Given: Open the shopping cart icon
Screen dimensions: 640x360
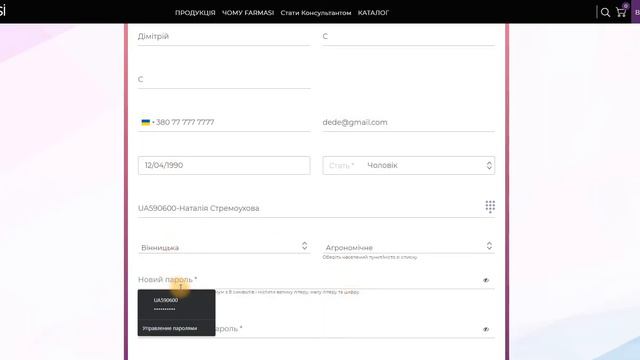Looking at the screenshot, I should [x=622, y=12].
